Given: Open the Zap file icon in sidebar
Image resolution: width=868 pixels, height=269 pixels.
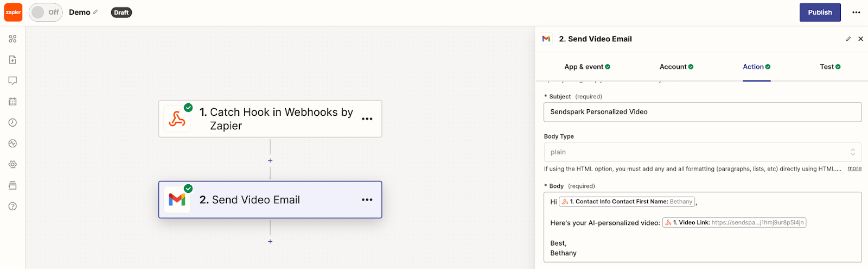Looking at the screenshot, I should pyautogui.click(x=12, y=60).
